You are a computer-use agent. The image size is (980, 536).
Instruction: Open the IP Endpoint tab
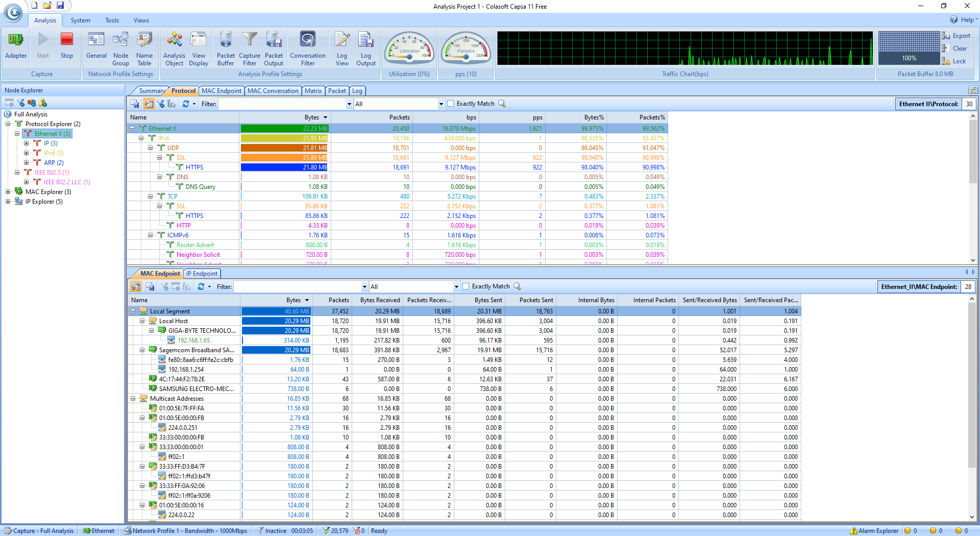click(x=202, y=274)
